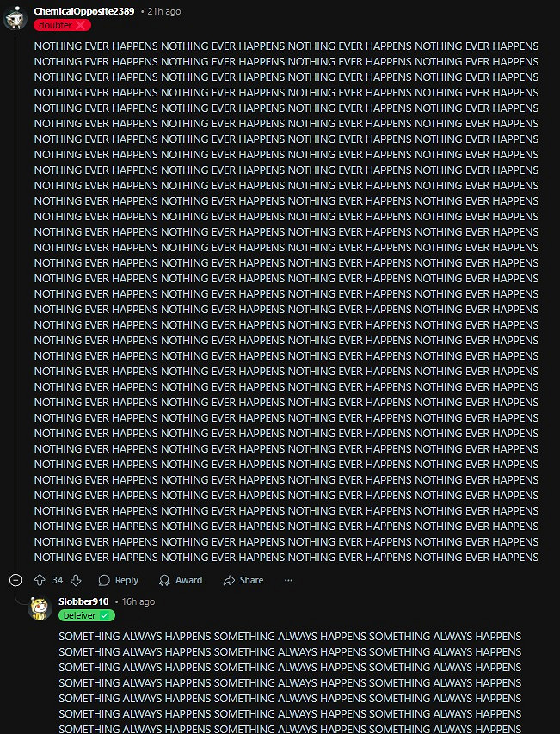560x734 pixels.
Task: Click the NOTHING EVER HAPPENS comment body
Action: [x=286, y=302]
